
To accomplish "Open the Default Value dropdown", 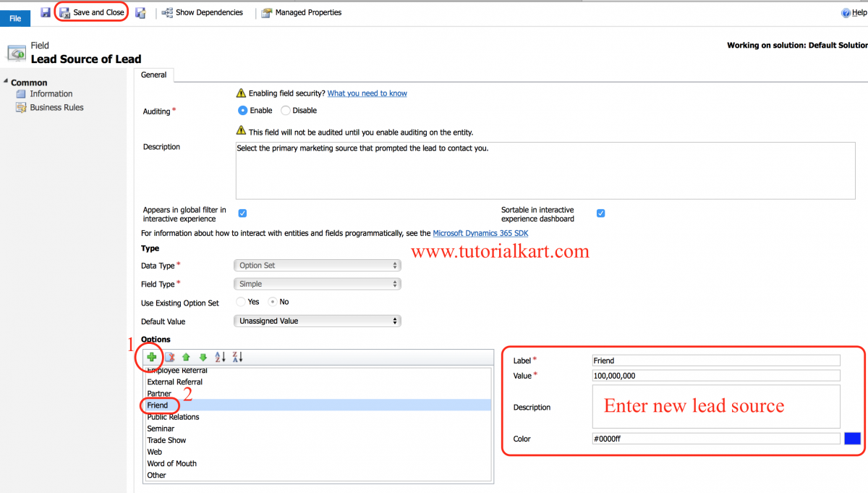I will pyautogui.click(x=317, y=321).
